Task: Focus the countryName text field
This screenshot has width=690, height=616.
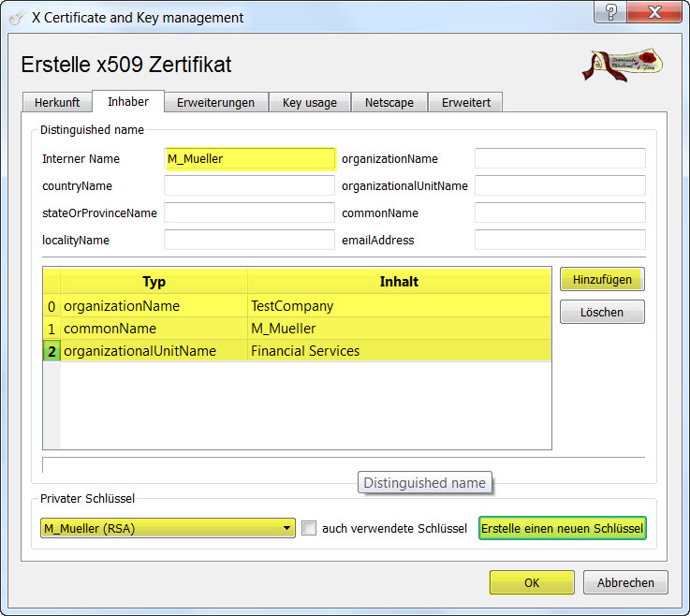Action: 249,186
